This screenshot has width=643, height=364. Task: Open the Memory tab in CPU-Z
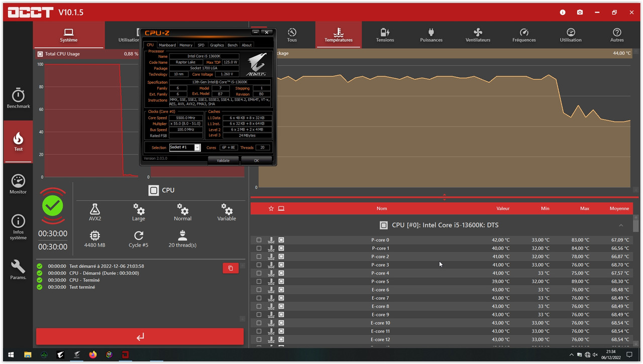pyautogui.click(x=186, y=45)
